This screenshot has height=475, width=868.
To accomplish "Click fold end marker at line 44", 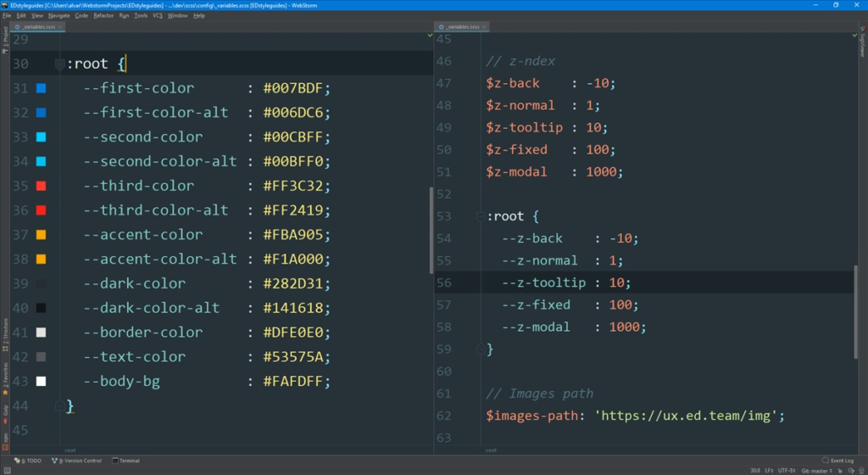I will [x=58, y=406].
